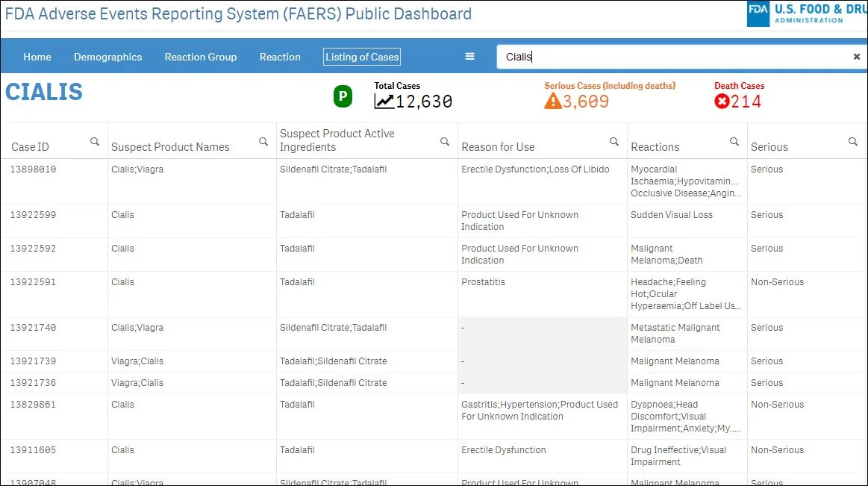Click the Death Cases red X icon

(722, 102)
